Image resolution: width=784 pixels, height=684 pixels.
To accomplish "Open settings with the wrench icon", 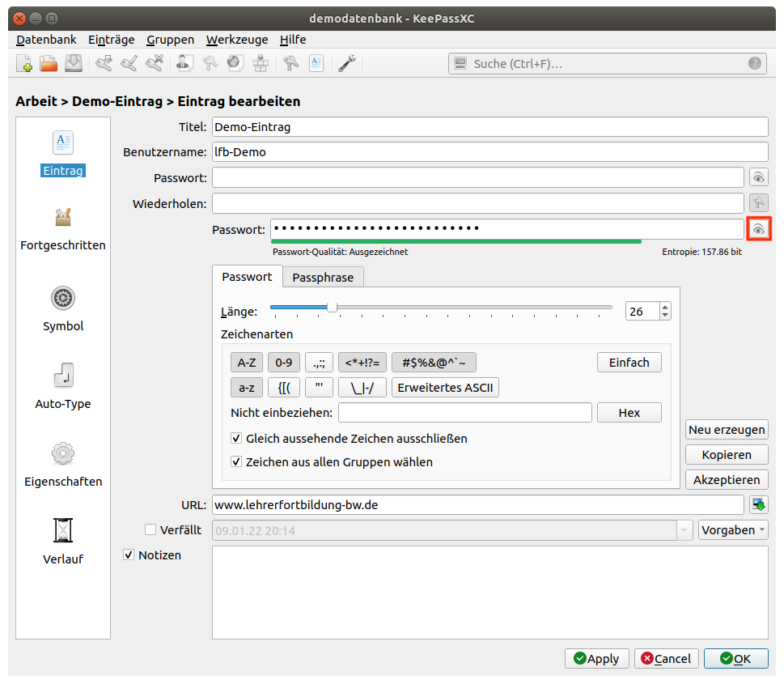I will [x=346, y=63].
